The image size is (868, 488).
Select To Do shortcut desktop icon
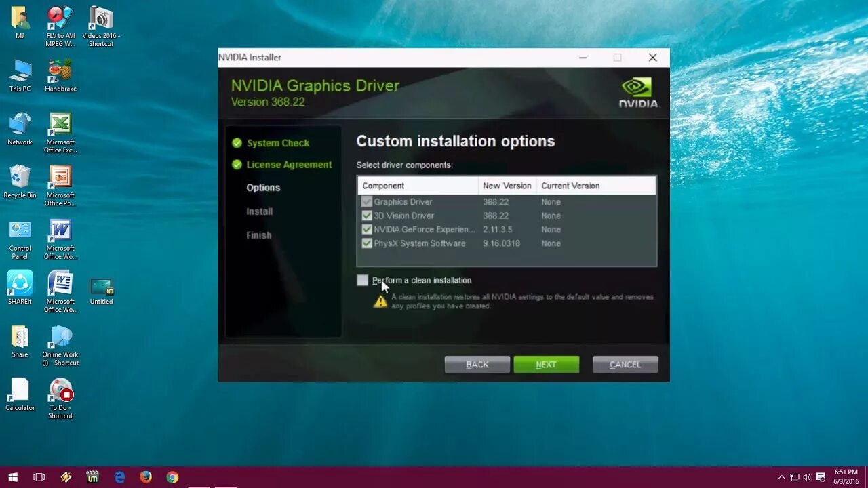(x=60, y=399)
